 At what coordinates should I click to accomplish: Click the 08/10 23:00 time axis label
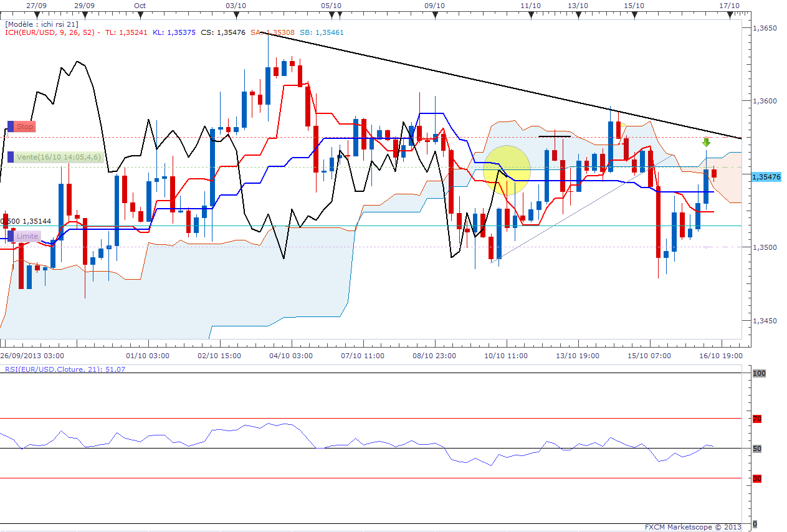pos(435,356)
